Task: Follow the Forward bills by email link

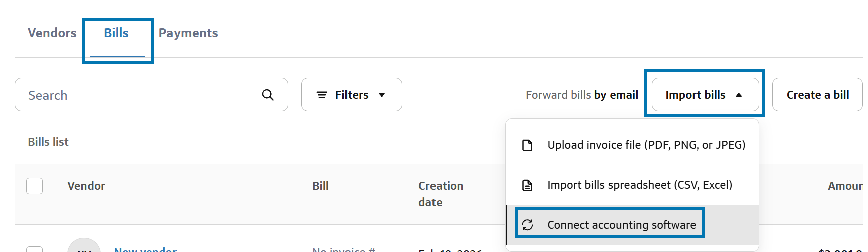Action: pyautogui.click(x=581, y=95)
